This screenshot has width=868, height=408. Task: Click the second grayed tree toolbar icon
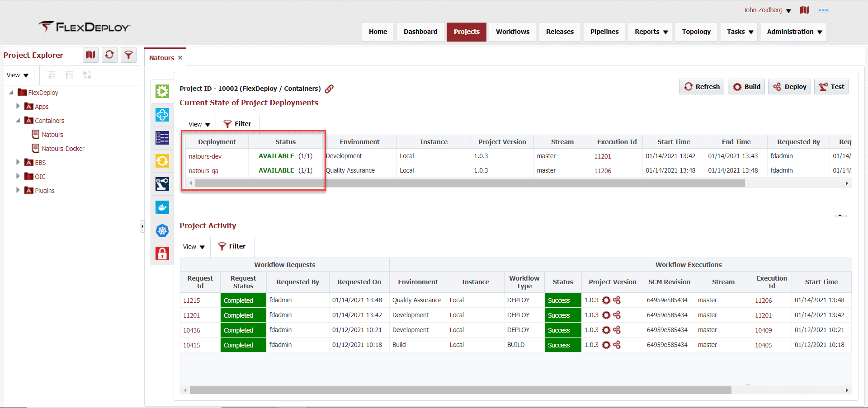coord(69,75)
